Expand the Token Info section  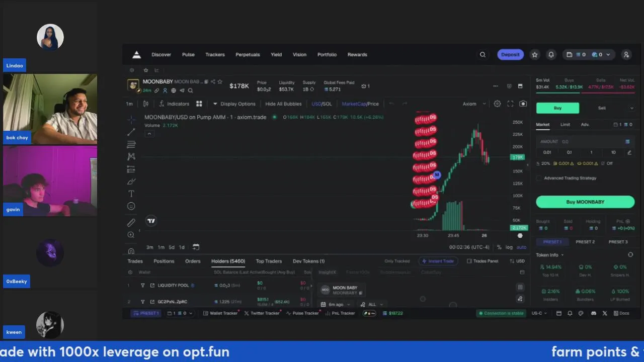click(550, 255)
